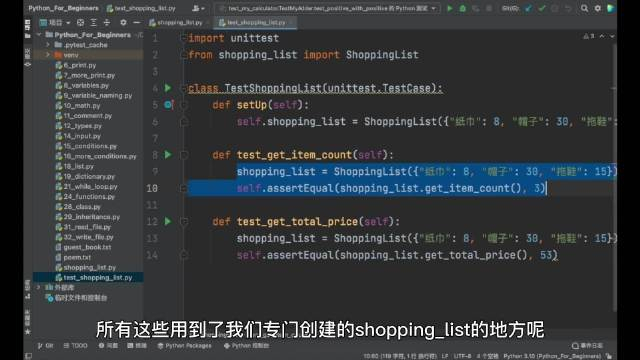The image size is (640, 360).
Task: Click ShoppingList class name on import line
Action: [x=382, y=55]
